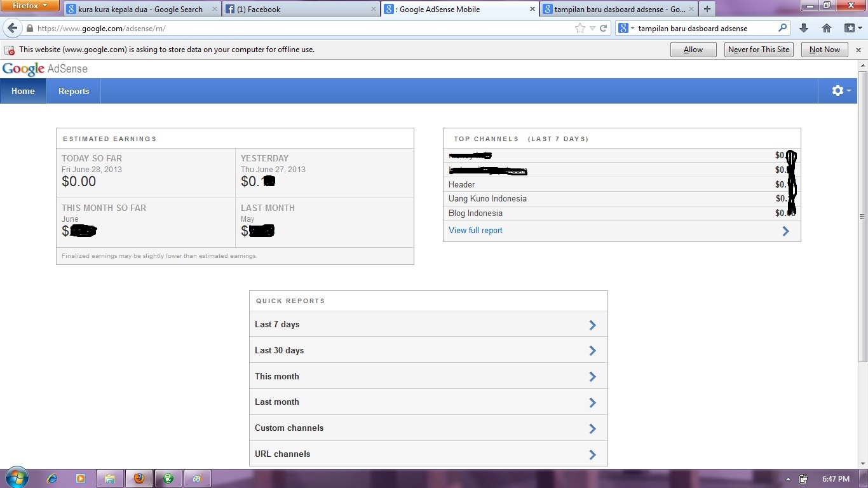This screenshot has width=868, height=488.
Task: Click the View full report link
Action: [x=475, y=230]
